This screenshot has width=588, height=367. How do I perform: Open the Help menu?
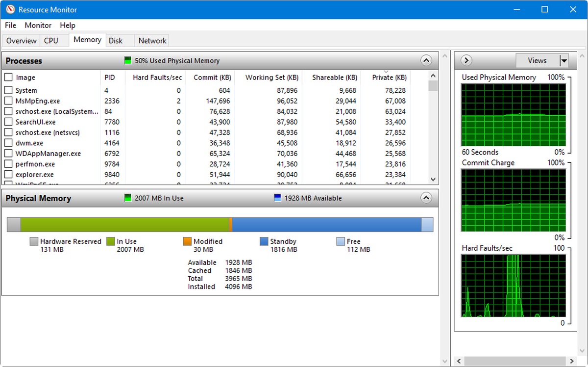point(68,25)
